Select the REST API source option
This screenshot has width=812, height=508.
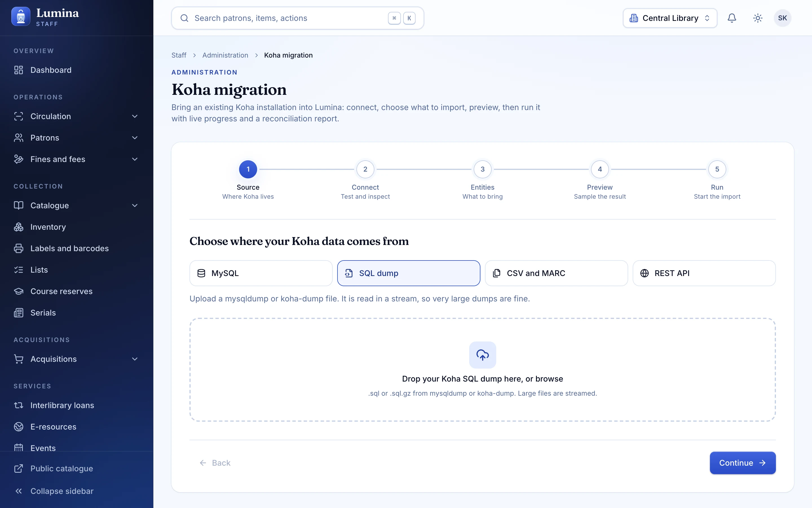pos(704,273)
